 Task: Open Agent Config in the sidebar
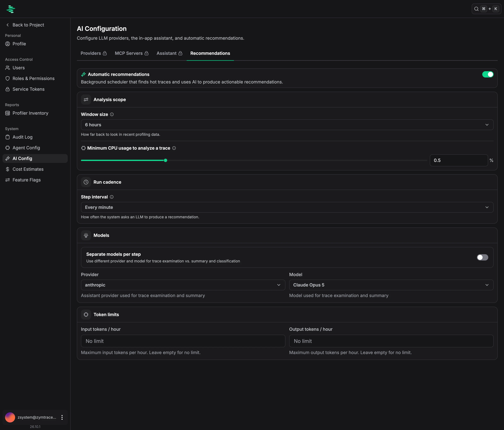point(35,148)
